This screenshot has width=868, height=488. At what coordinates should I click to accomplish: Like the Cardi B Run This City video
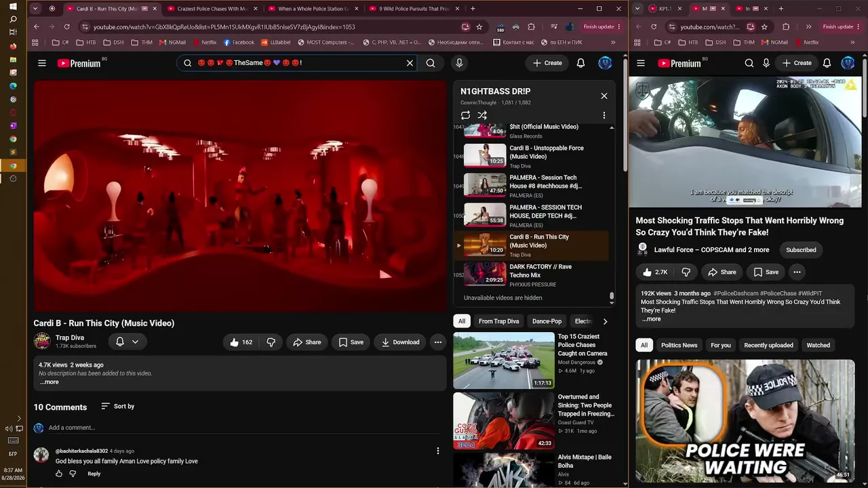click(241, 342)
